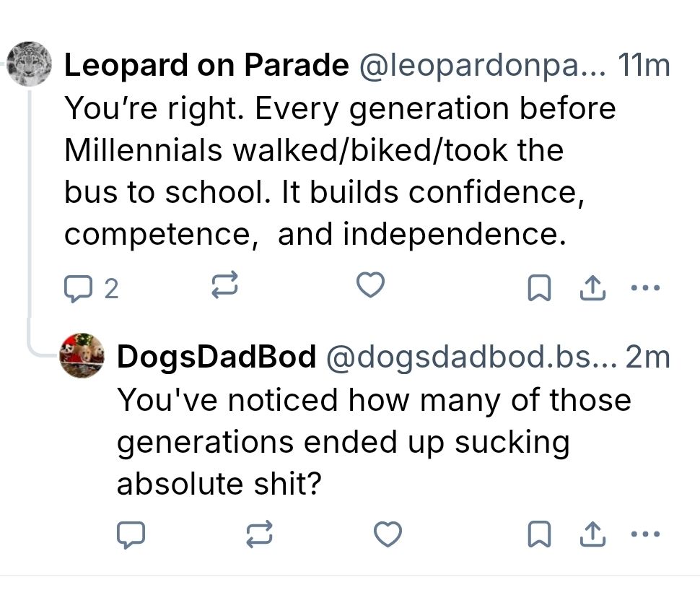Viewport: 700px width, 590px height.
Task: Open Leopard on Parade's profile
Action: (204, 64)
